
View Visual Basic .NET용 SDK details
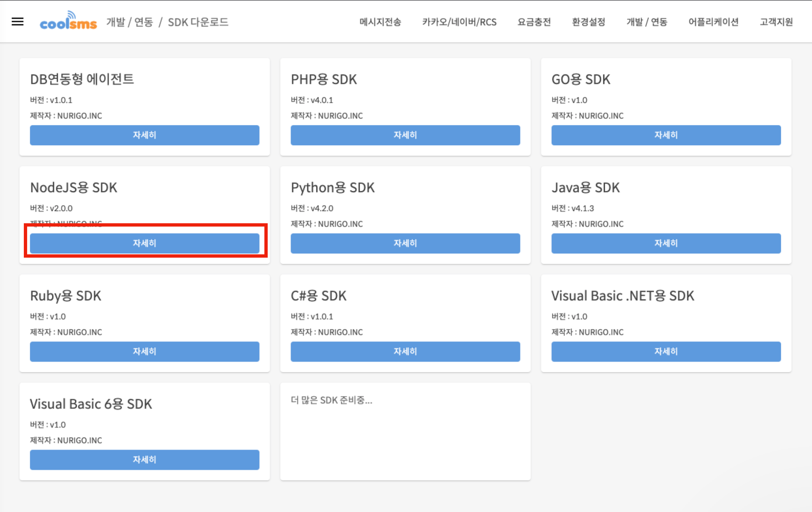pos(666,352)
